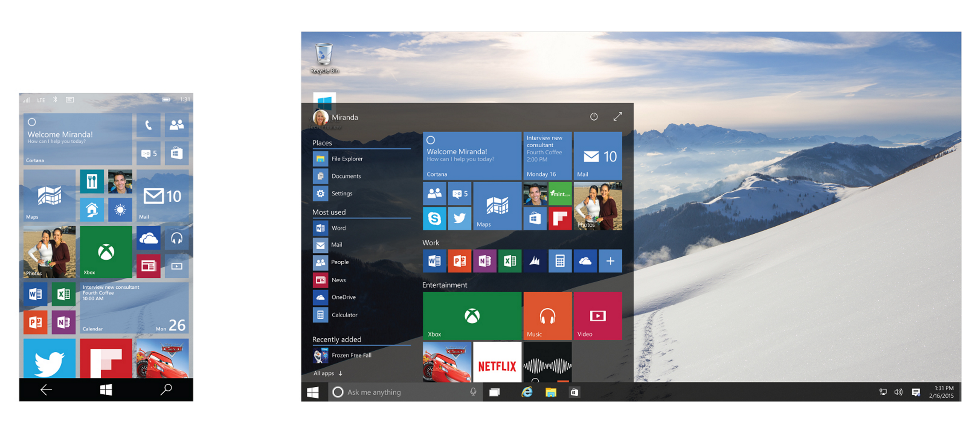The width and height of the screenshot is (980, 424).
Task: Click the microphone icon in search box
Action: pos(473,392)
